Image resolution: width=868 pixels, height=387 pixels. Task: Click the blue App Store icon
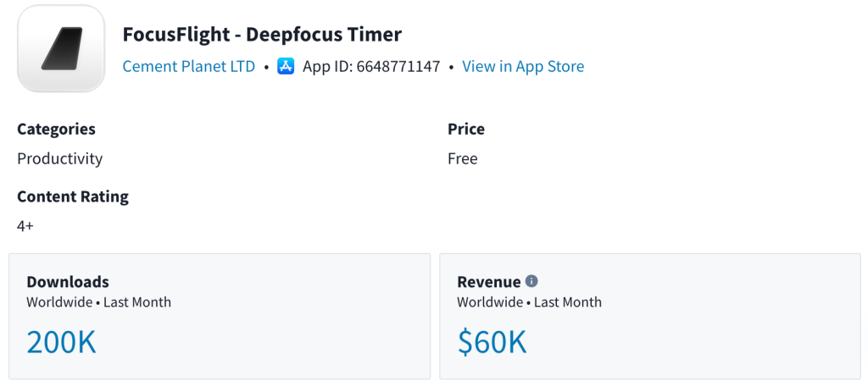pos(286,66)
